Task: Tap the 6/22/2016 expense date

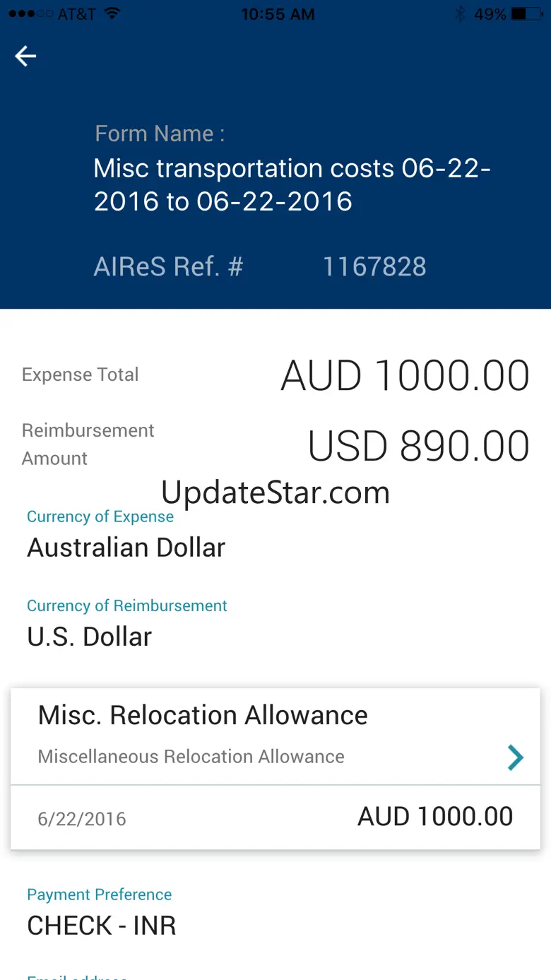Action: click(82, 819)
